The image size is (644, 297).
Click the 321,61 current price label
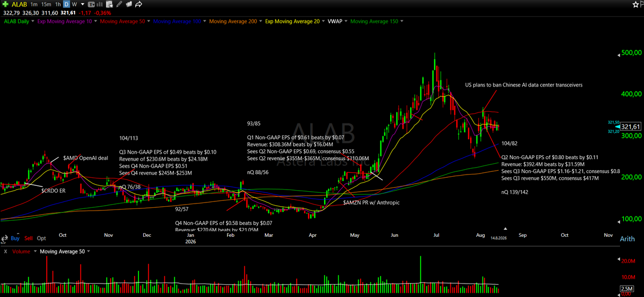[x=630, y=127]
